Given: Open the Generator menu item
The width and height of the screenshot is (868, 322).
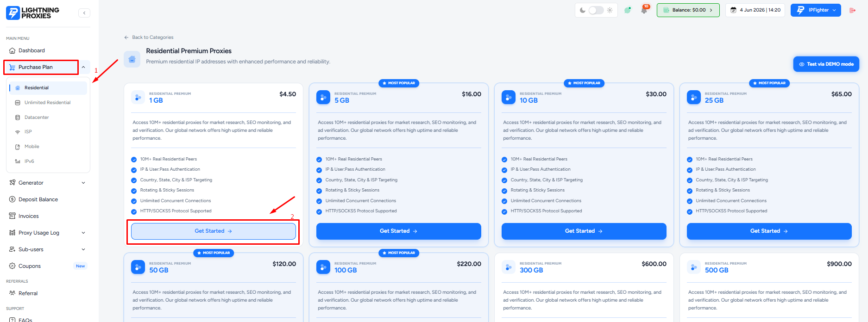Looking at the screenshot, I should click(31, 183).
